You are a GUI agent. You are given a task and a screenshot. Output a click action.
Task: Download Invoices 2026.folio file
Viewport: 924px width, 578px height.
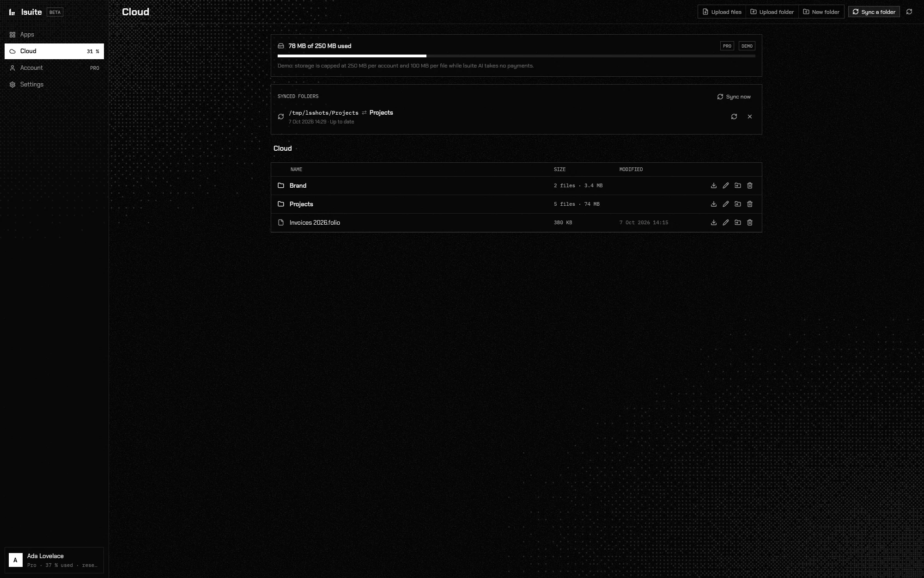click(x=714, y=222)
